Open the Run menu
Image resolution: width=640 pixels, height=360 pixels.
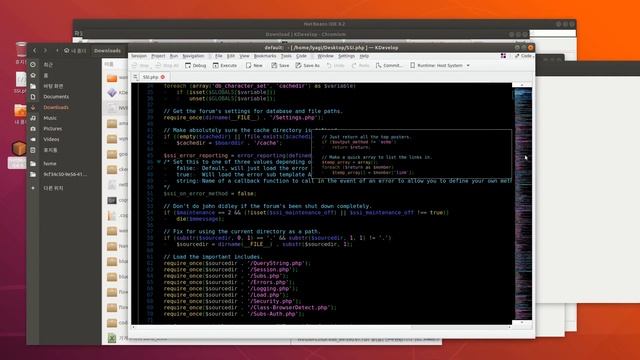click(x=174, y=56)
